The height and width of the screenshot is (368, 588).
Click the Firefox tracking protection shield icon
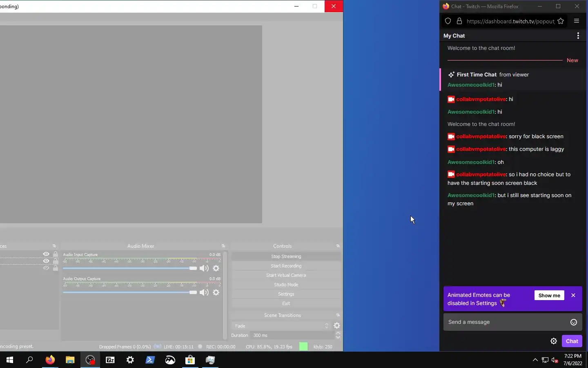coord(448,21)
